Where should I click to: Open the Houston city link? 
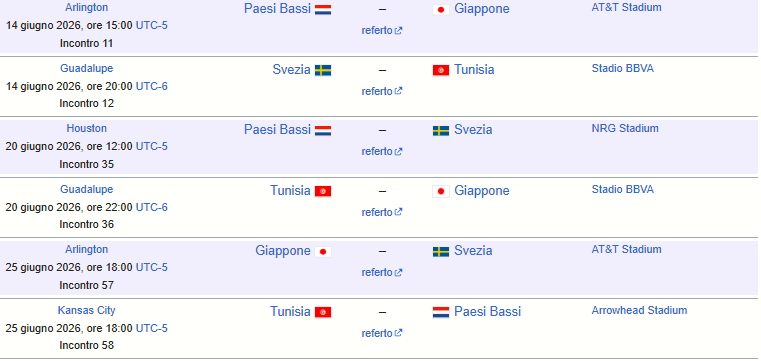[x=86, y=129]
